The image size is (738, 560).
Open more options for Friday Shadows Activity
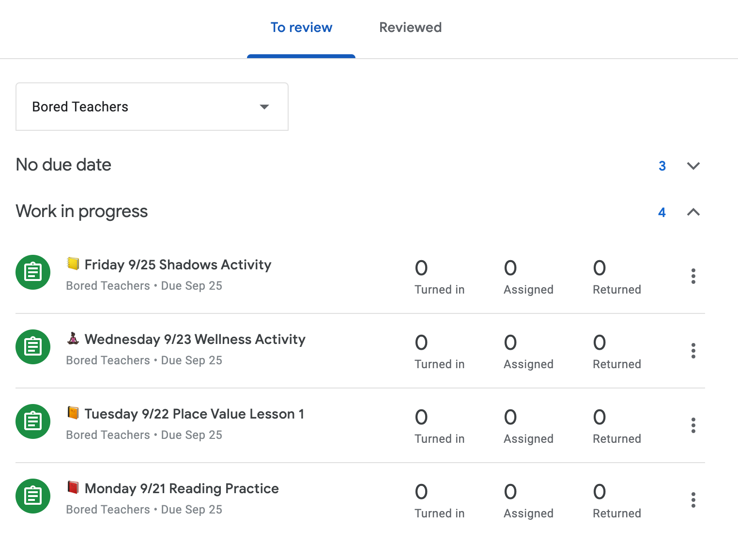[693, 276]
